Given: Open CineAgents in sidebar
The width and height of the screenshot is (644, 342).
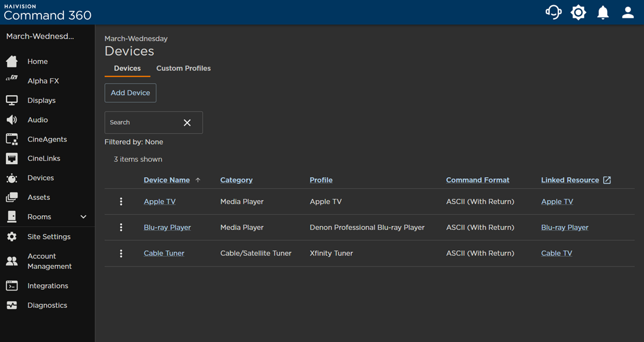Looking at the screenshot, I should click(47, 139).
